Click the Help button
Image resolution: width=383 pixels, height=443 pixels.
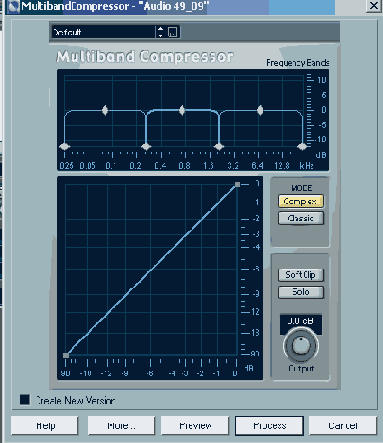point(45,426)
